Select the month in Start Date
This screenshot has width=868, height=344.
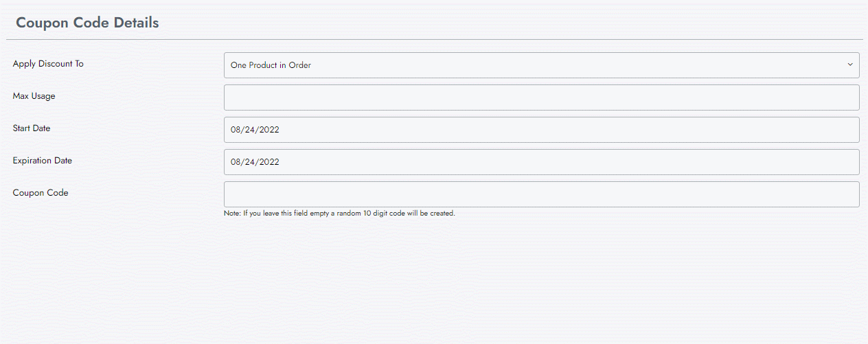point(236,130)
